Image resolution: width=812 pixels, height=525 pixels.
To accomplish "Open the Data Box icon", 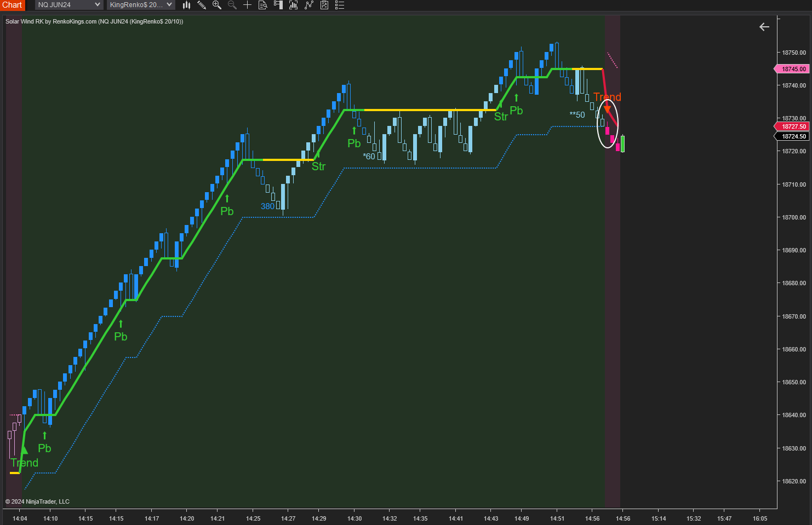I will tap(263, 5).
